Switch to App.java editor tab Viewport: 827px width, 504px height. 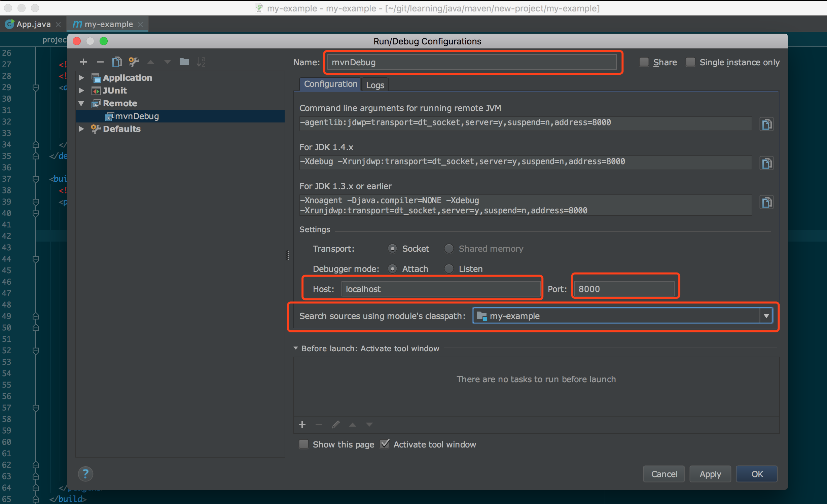(x=33, y=24)
